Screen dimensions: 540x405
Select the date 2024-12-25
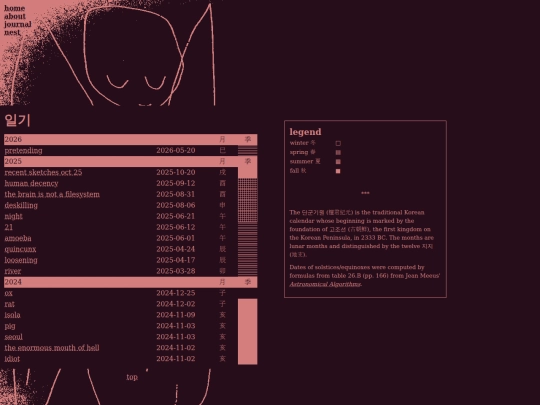(x=176, y=293)
